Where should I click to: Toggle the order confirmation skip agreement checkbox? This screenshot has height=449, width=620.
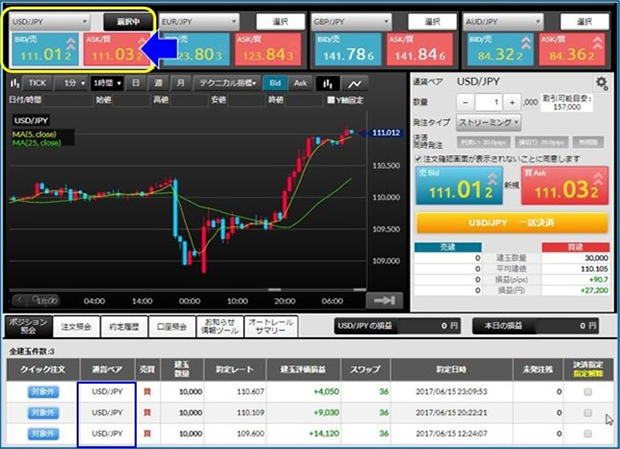(418, 158)
